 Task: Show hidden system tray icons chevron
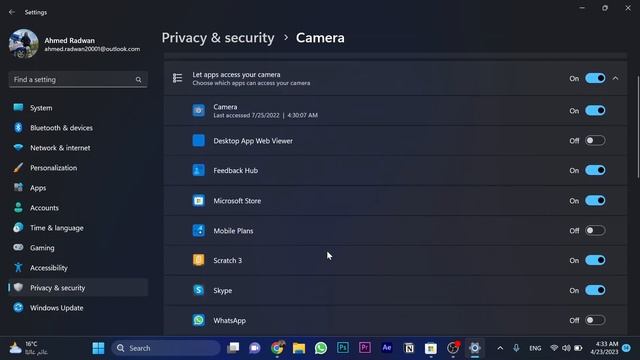[x=500, y=348]
